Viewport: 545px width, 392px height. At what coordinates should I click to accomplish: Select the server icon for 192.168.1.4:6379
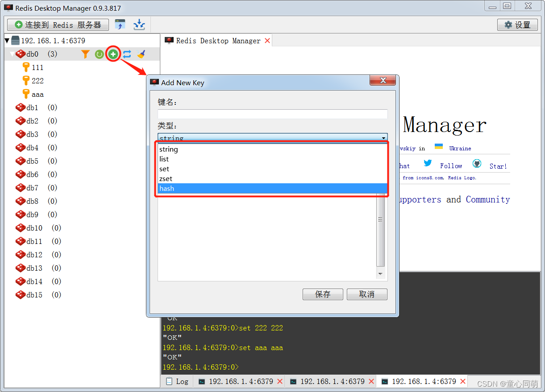[x=16, y=41]
